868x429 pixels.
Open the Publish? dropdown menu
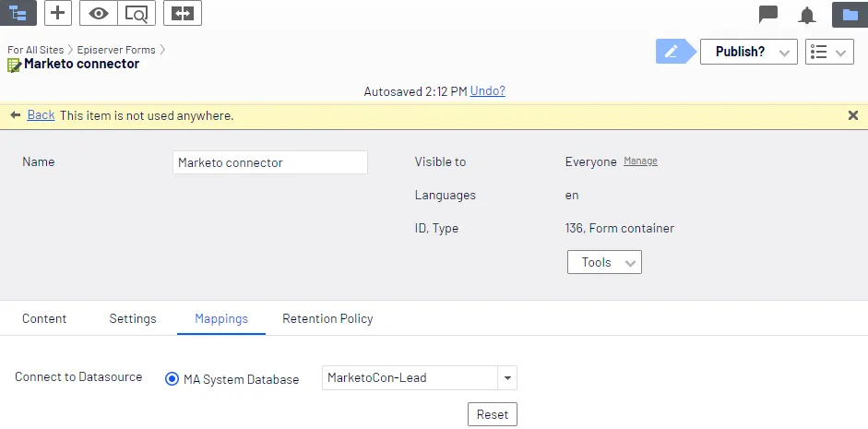(x=748, y=52)
